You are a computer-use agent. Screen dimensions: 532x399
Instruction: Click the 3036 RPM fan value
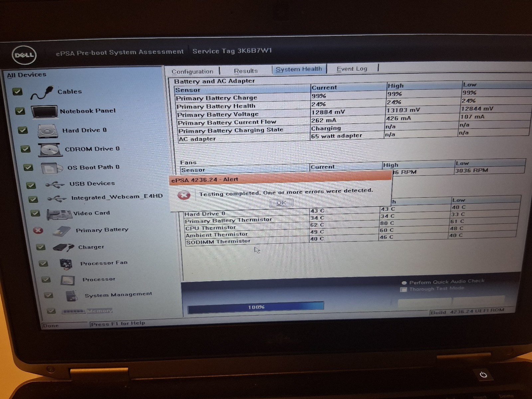pos(471,171)
